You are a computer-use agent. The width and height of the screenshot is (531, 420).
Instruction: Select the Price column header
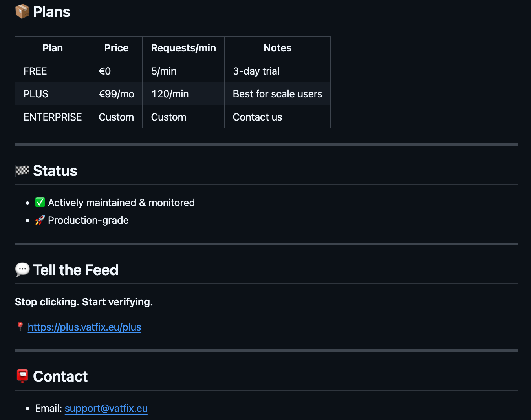(x=116, y=47)
